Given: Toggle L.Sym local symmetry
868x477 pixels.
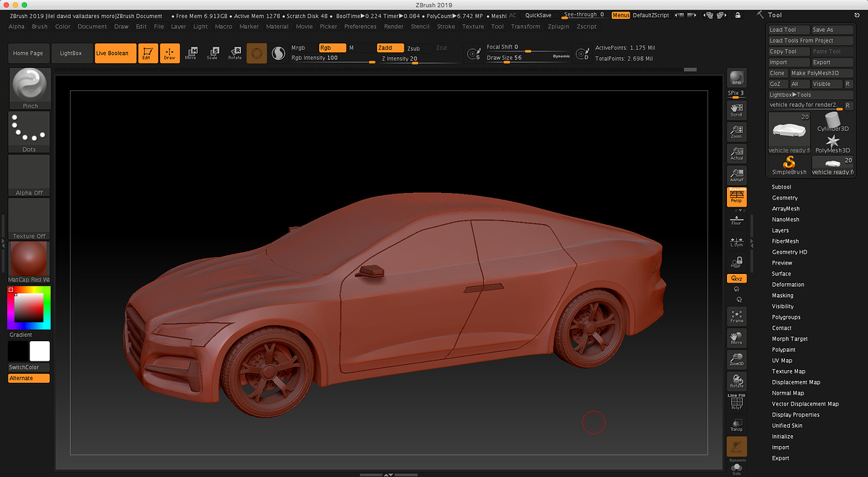Looking at the screenshot, I should pos(736,241).
